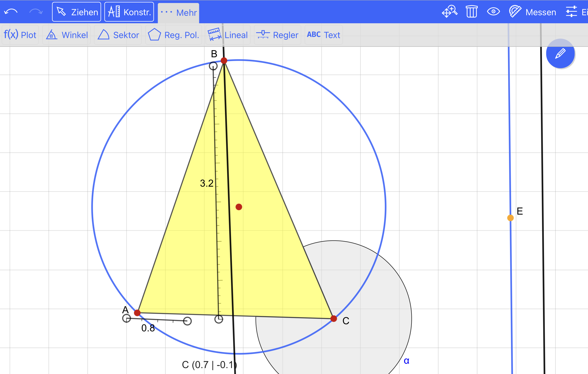The width and height of the screenshot is (588, 374).
Task: Select the ABC Text tool
Action: (323, 35)
